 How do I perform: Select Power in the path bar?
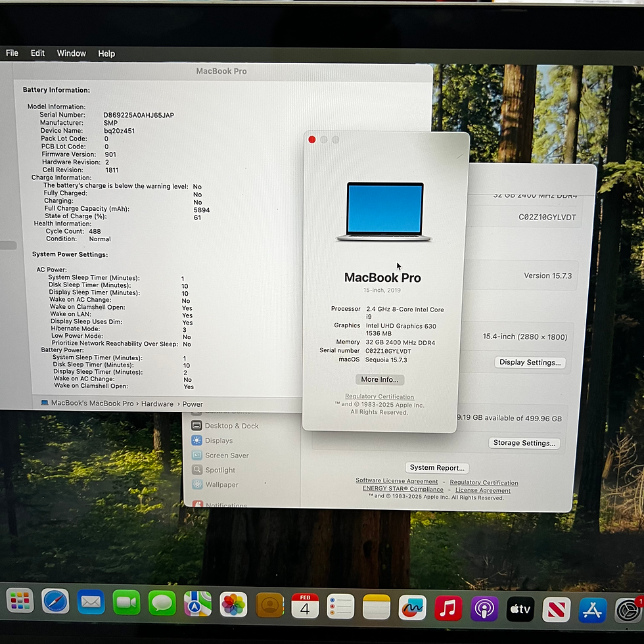pyautogui.click(x=193, y=404)
